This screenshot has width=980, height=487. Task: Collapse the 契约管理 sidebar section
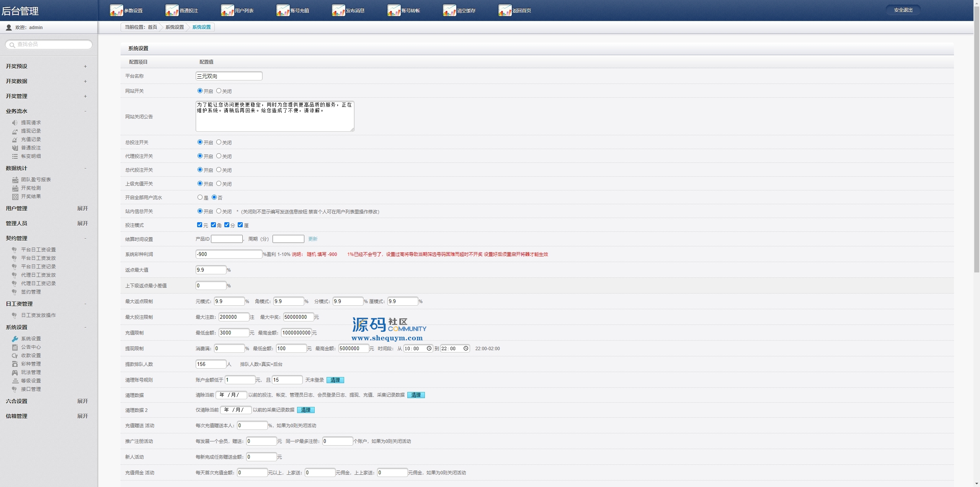(x=85, y=238)
